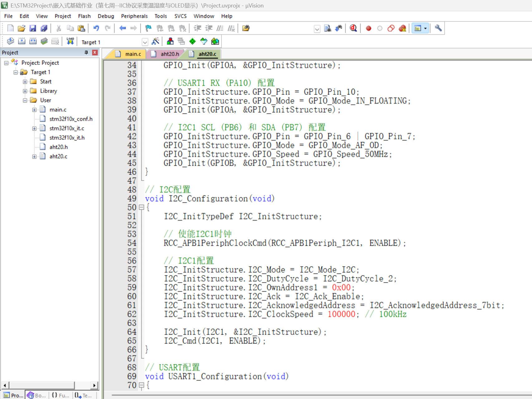The height and width of the screenshot is (399, 532).
Task: Translate current file icon
Action: coord(10,41)
